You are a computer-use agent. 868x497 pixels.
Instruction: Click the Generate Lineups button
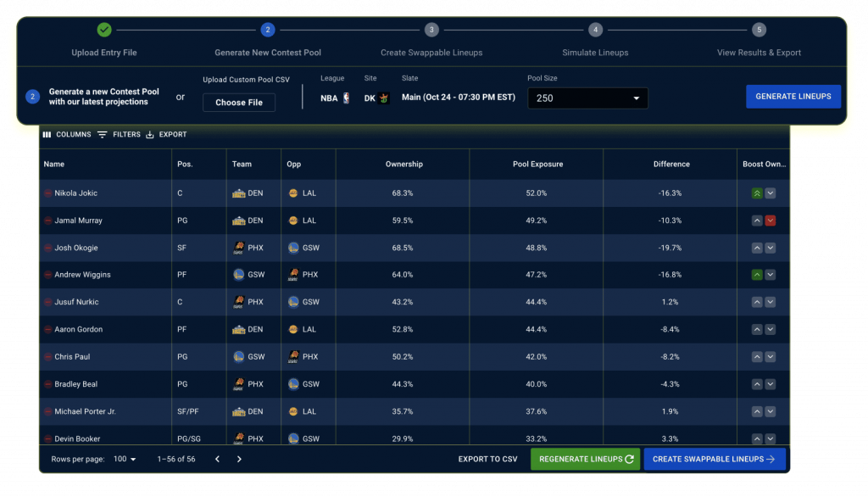[793, 97]
